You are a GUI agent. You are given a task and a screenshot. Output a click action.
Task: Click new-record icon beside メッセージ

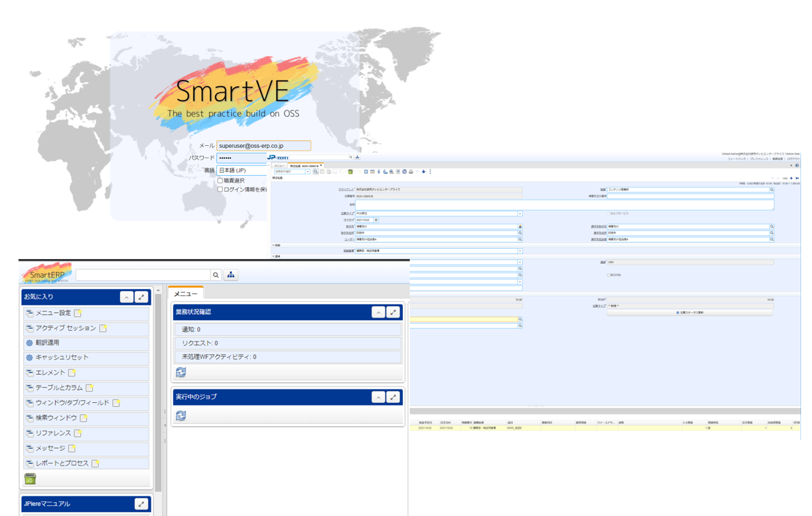coord(72,449)
